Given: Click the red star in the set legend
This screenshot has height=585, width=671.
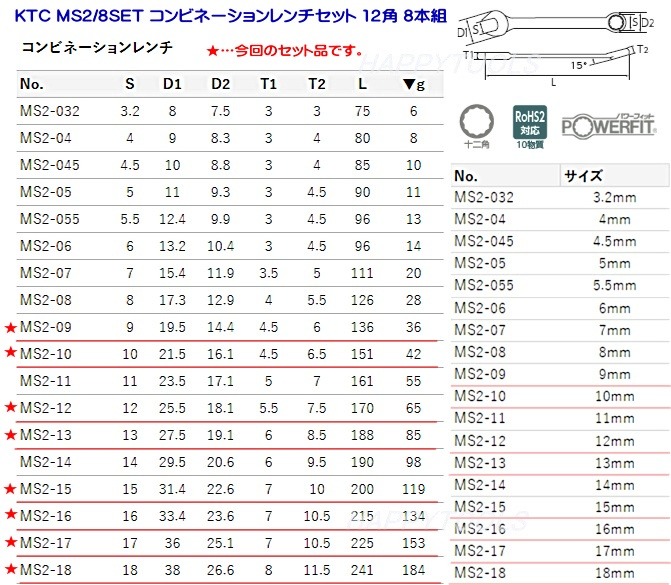Looking at the screenshot, I should (x=212, y=51).
